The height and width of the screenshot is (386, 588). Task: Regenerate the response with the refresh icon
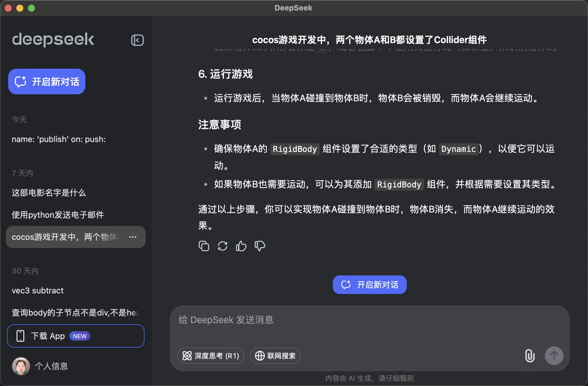point(223,246)
